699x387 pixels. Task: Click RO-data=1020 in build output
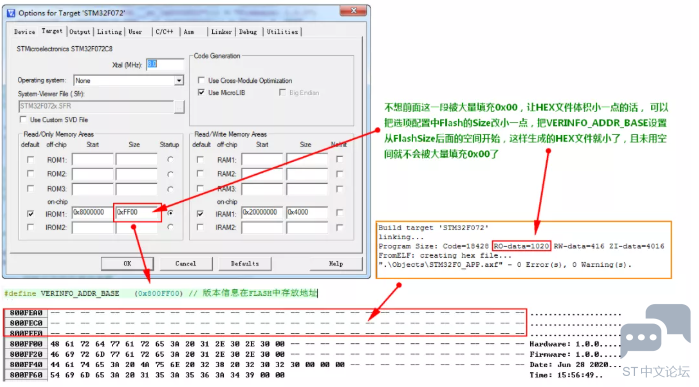coord(521,246)
